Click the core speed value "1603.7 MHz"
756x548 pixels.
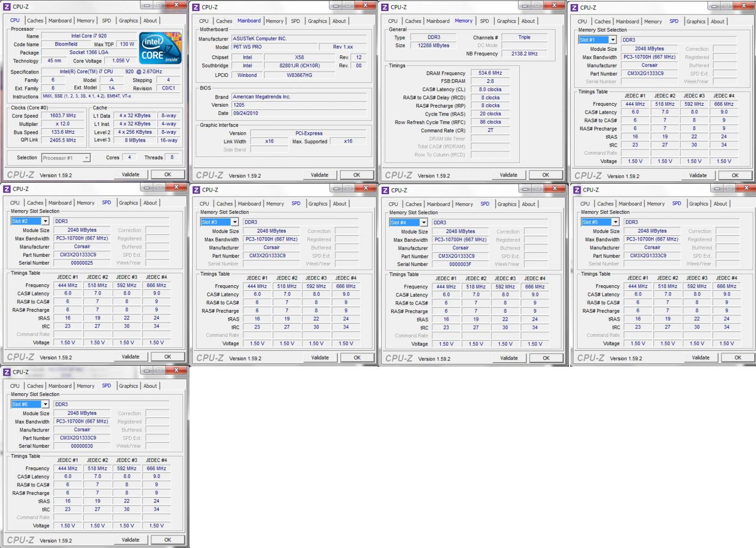click(x=63, y=116)
